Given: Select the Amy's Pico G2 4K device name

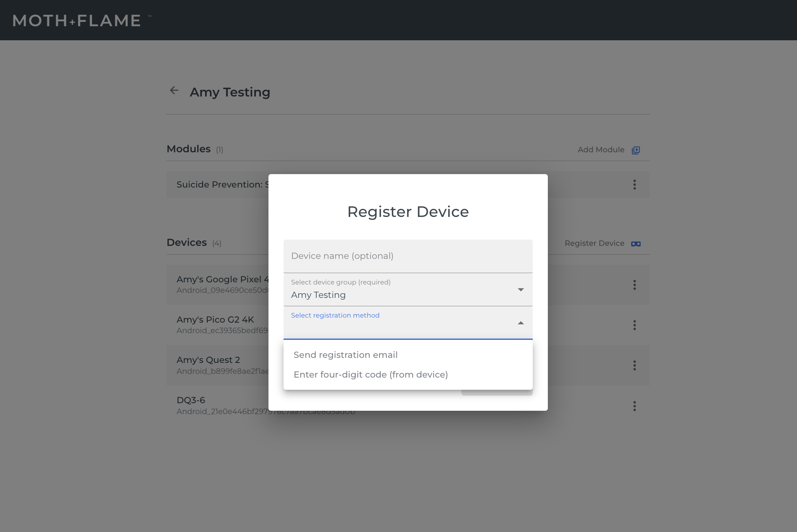Looking at the screenshot, I should (x=215, y=320).
